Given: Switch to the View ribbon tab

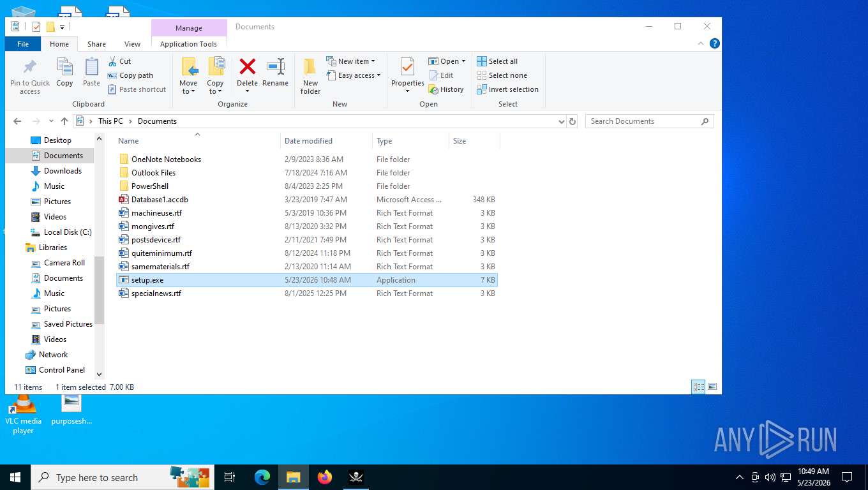Looking at the screenshot, I should pyautogui.click(x=132, y=44).
